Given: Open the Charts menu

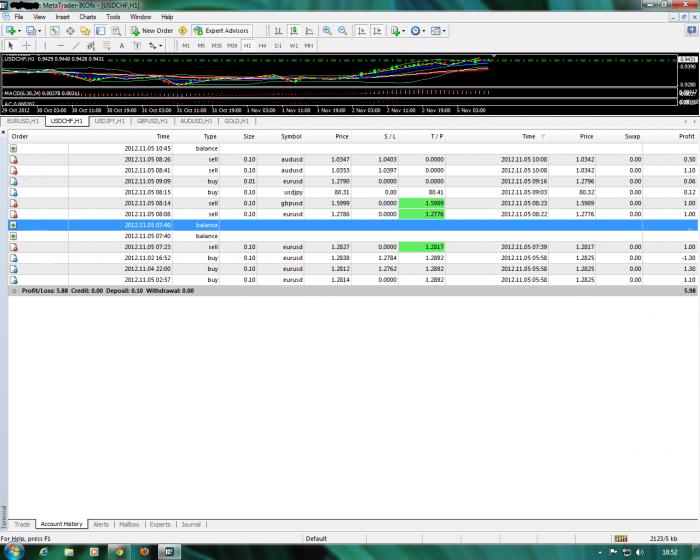Looking at the screenshot, I should pyautogui.click(x=88, y=17).
